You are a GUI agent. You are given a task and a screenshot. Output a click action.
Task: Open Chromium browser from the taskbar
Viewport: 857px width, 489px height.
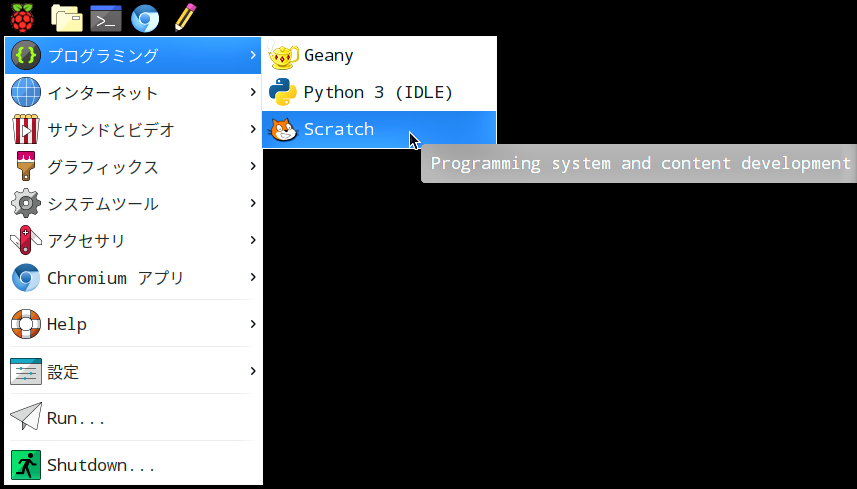145,18
